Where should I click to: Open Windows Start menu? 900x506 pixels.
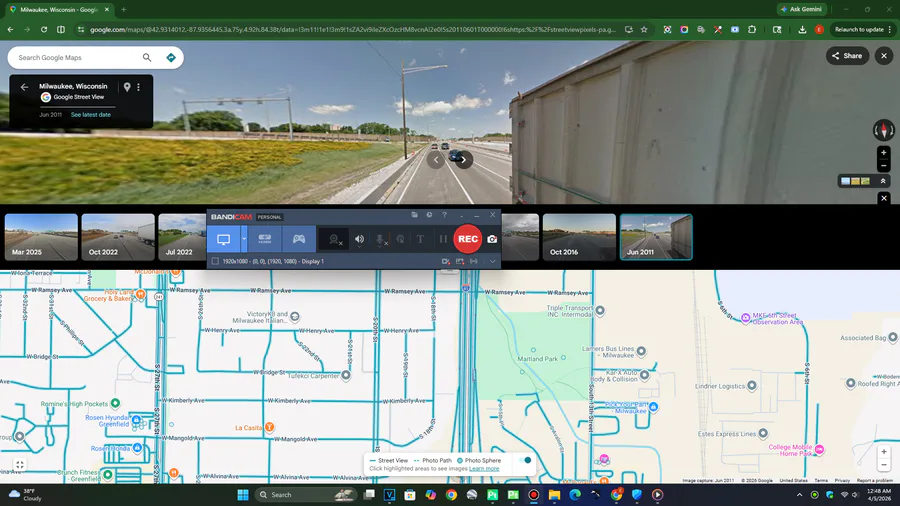(243, 495)
